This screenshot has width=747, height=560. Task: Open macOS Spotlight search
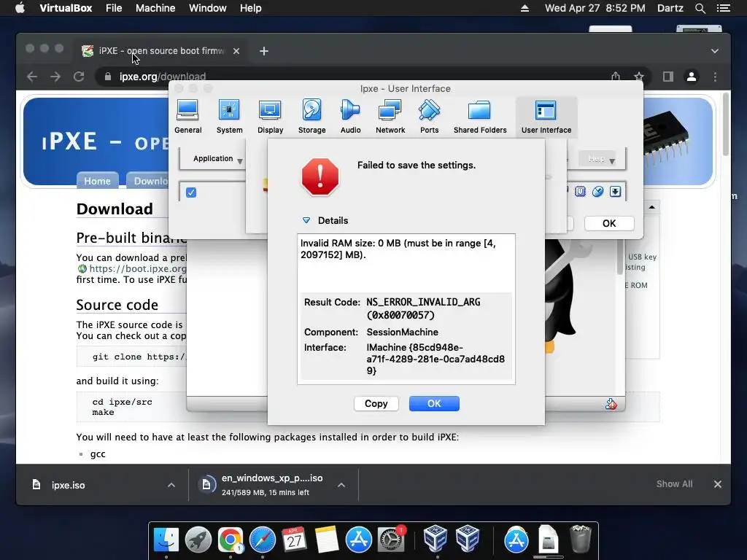click(700, 8)
